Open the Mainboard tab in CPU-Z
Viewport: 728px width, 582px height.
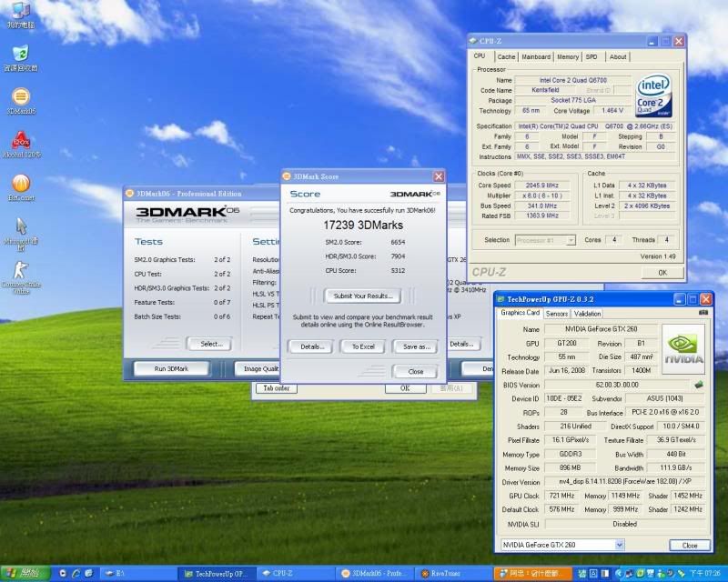coord(536,56)
